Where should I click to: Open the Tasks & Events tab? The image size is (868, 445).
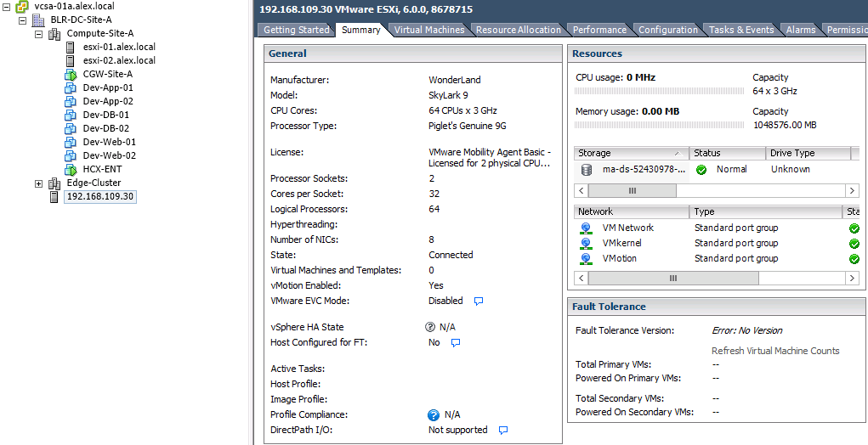pyautogui.click(x=741, y=30)
